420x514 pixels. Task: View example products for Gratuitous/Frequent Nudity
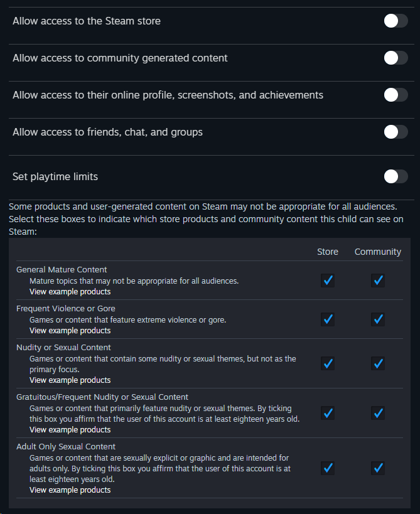[70, 430]
